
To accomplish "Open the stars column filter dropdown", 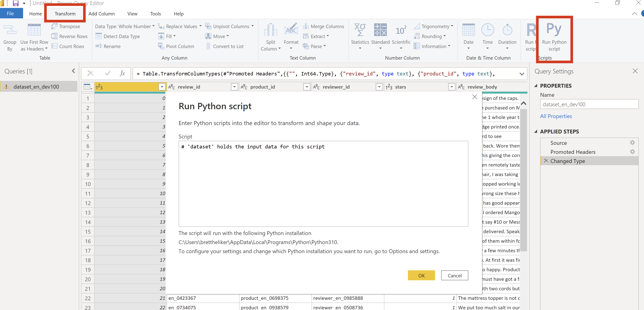I will [x=452, y=87].
